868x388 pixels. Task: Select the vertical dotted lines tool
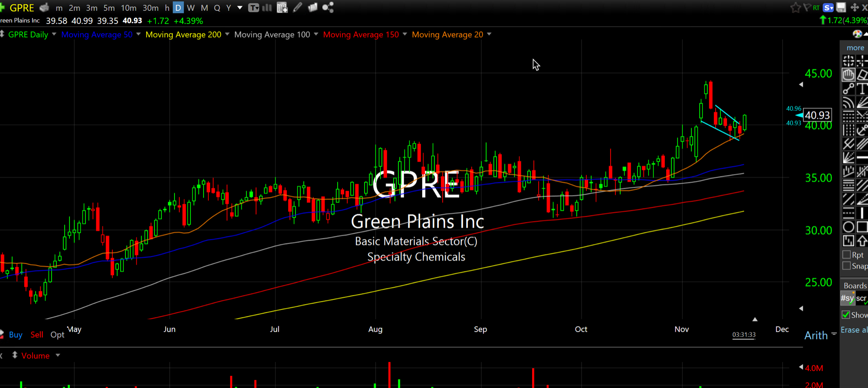click(848, 130)
